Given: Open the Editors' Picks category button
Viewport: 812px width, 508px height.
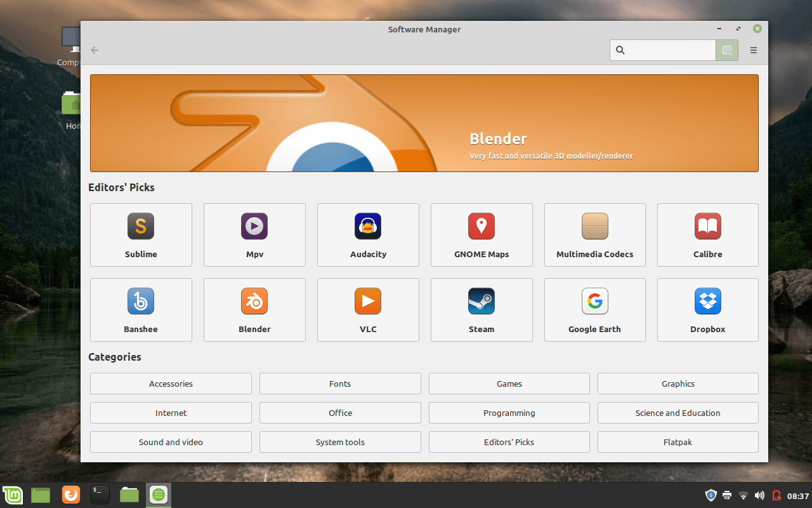Looking at the screenshot, I should [x=509, y=442].
